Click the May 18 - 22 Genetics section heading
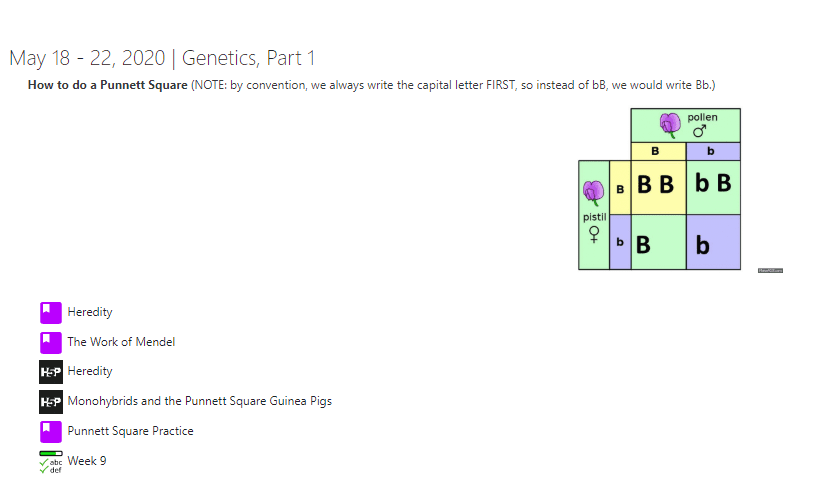The height and width of the screenshot is (481, 837). coord(162,58)
